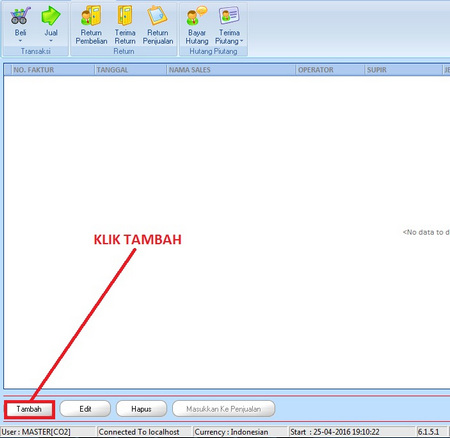
Task: Expand the dropdown arrow under Jual
Action: tap(51, 41)
